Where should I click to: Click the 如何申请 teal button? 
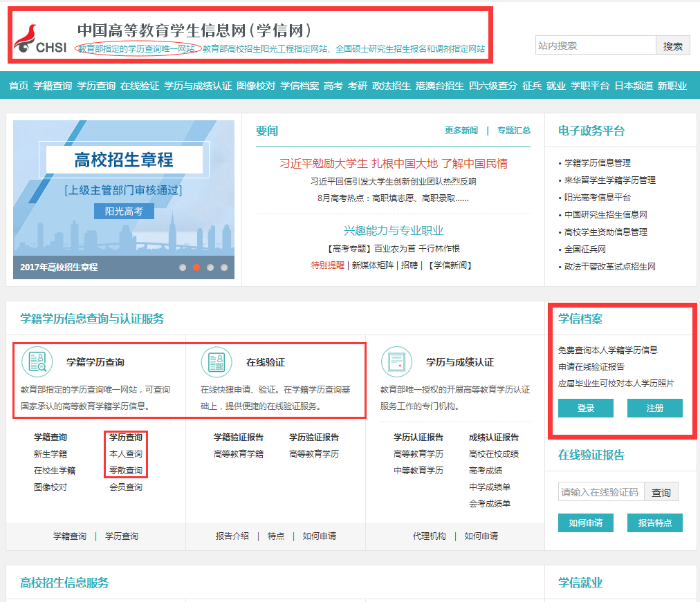pos(586,523)
